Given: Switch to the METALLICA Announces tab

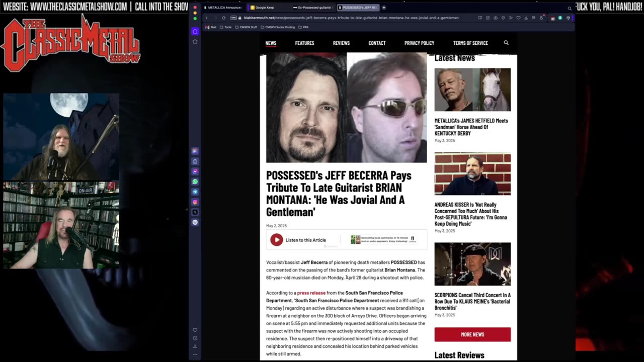Looking at the screenshot, I should pyautogui.click(x=223, y=8).
